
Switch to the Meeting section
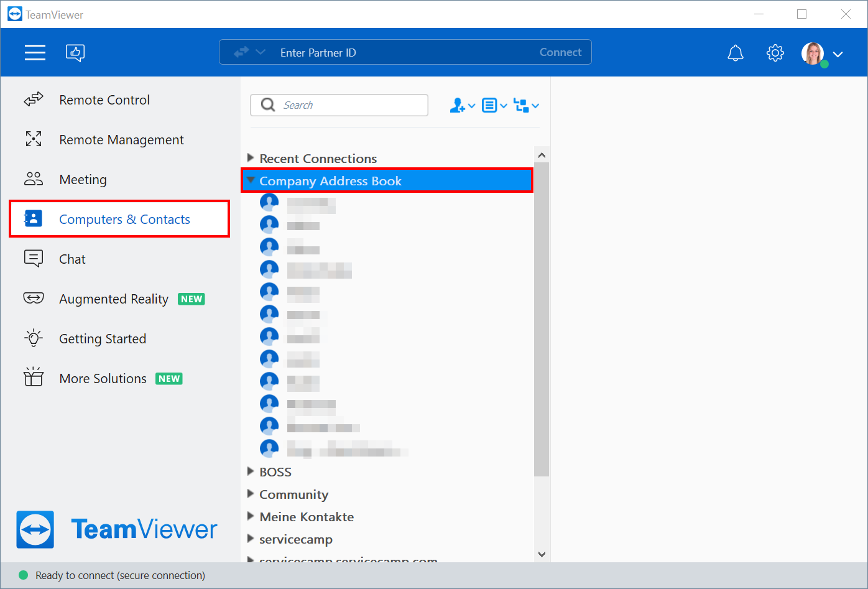83,180
